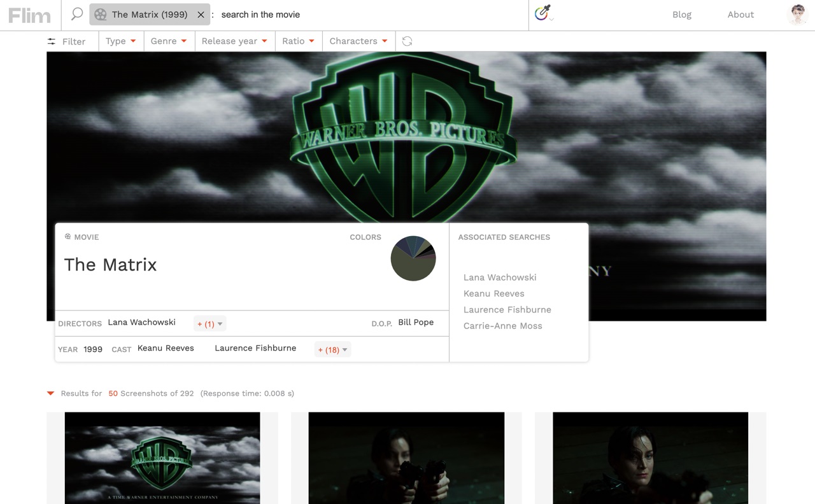Viewport: 815px width, 504px height.
Task: Click the 50 Screenshots of 292 text
Action: click(x=151, y=393)
